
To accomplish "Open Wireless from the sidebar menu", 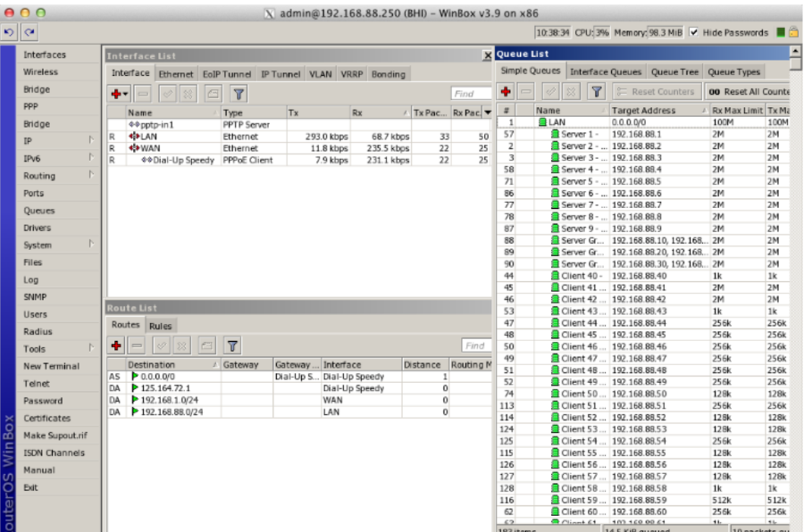I will coord(40,71).
